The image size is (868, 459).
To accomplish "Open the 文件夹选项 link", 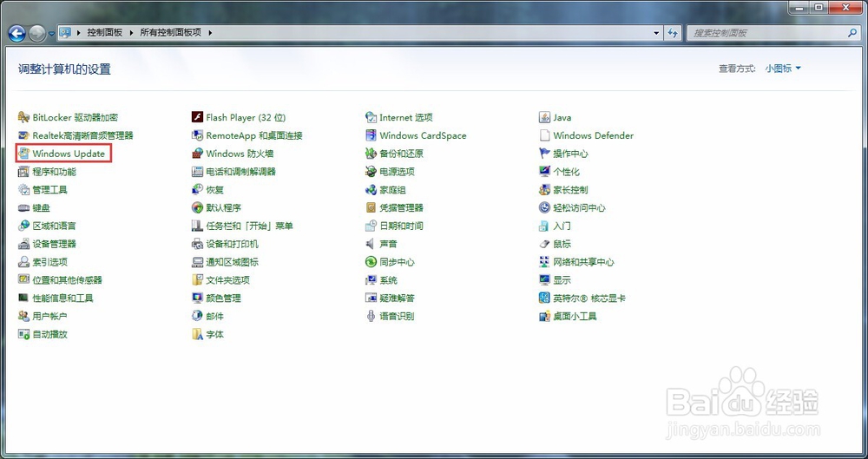I will [227, 280].
